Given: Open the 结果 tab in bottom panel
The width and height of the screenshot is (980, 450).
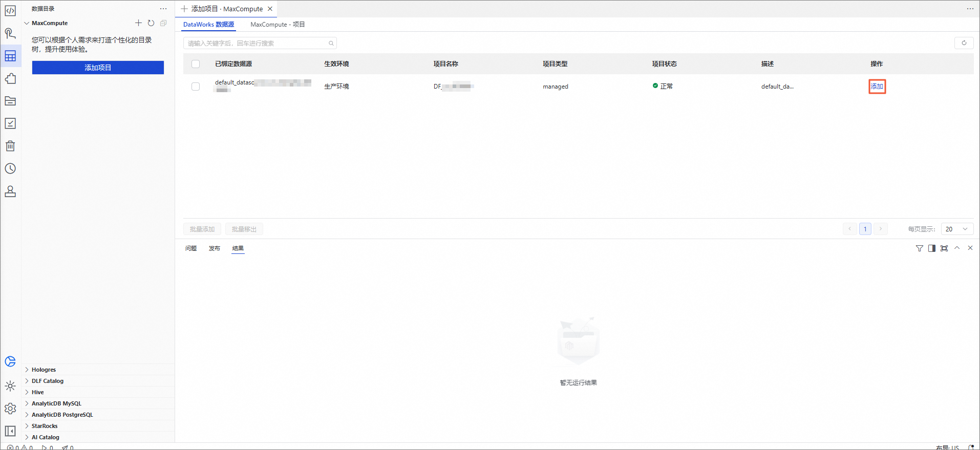Looking at the screenshot, I should (x=238, y=248).
